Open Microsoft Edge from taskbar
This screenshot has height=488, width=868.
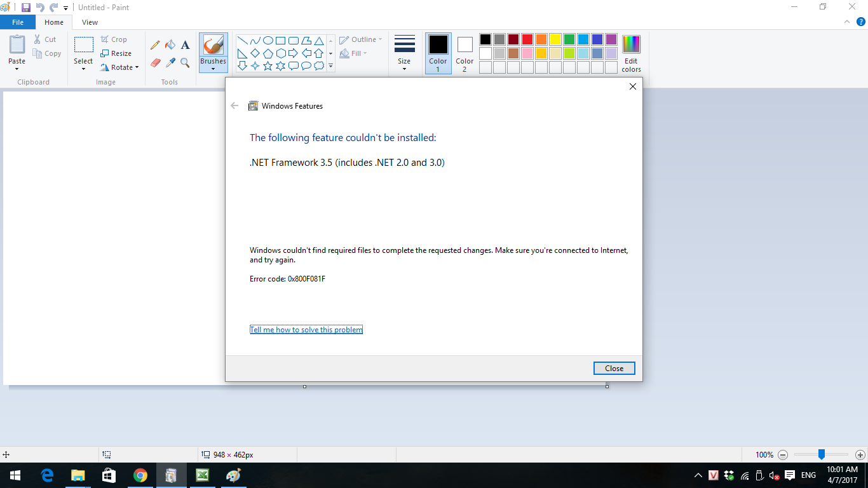tap(47, 475)
